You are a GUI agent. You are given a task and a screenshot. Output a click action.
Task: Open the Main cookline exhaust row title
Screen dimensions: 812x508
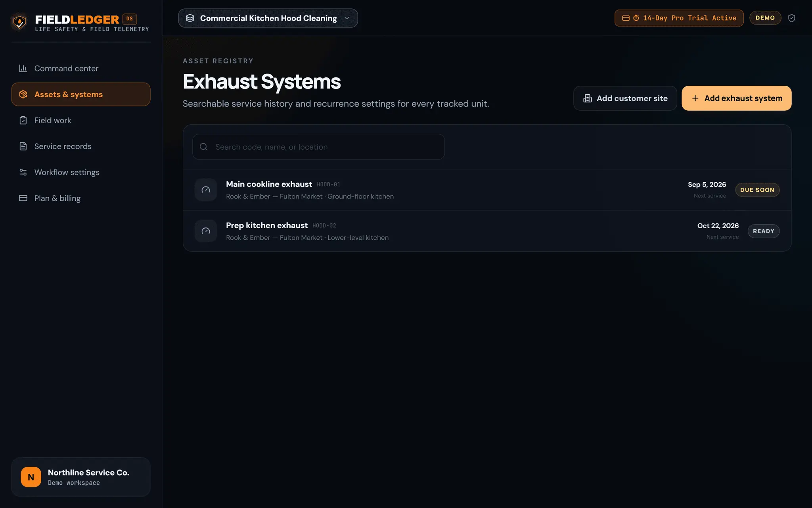(x=269, y=184)
